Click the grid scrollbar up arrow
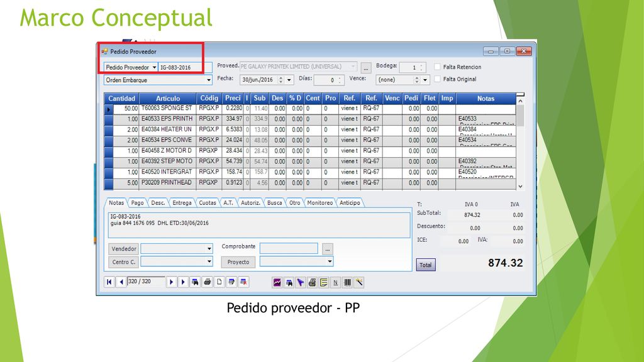Image resolution: width=644 pixels, height=362 pixels. pyautogui.click(x=520, y=101)
